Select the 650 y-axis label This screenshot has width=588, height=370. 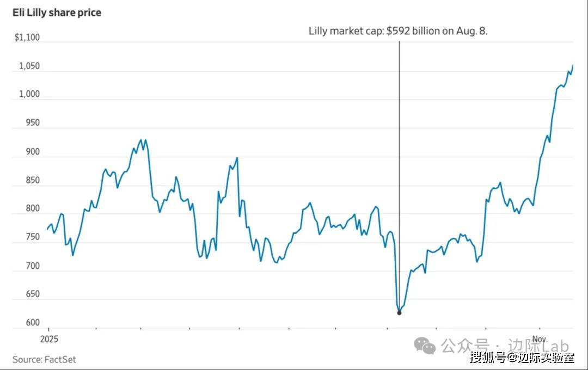tap(32, 294)
